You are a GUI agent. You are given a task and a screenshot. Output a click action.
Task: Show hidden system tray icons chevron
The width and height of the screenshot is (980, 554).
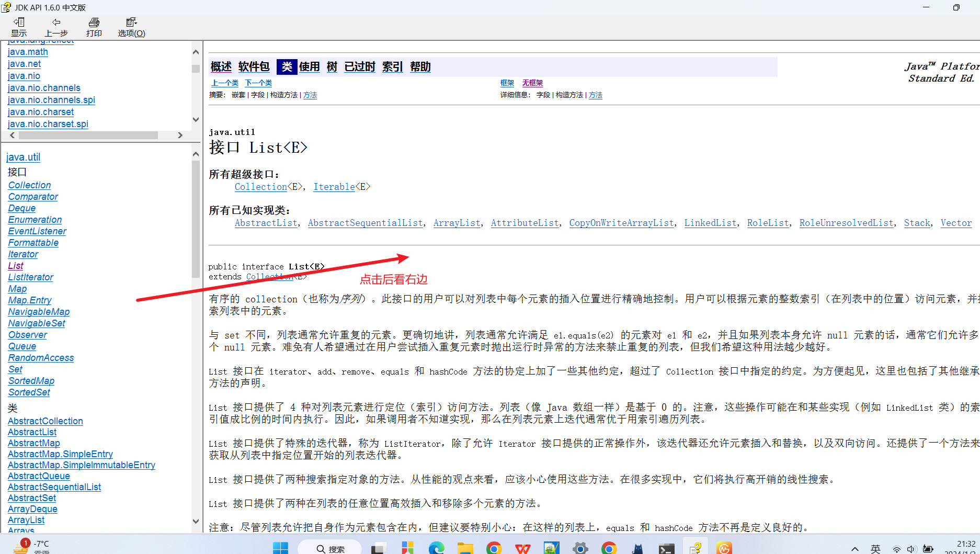[x=855, y=549]
